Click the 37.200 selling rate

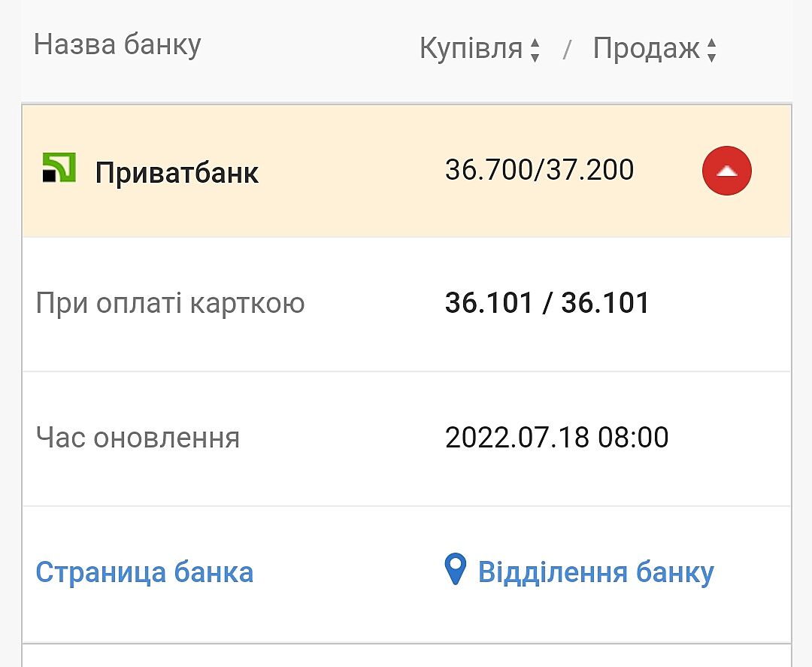coord(592,170)
